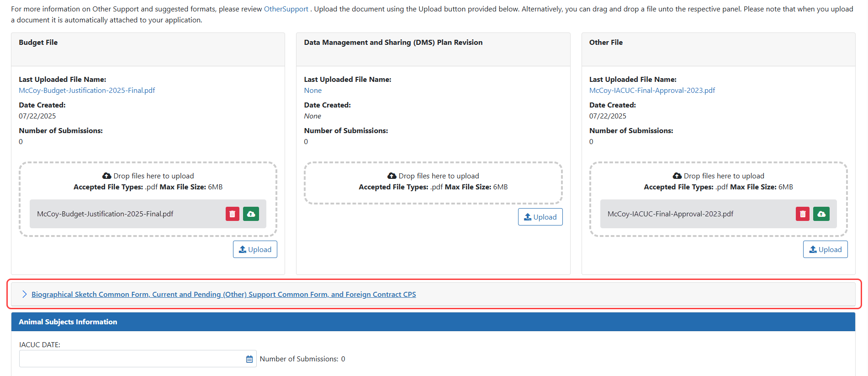Click the Upload button under DMS Plan Revision

(x=540, y=217)
